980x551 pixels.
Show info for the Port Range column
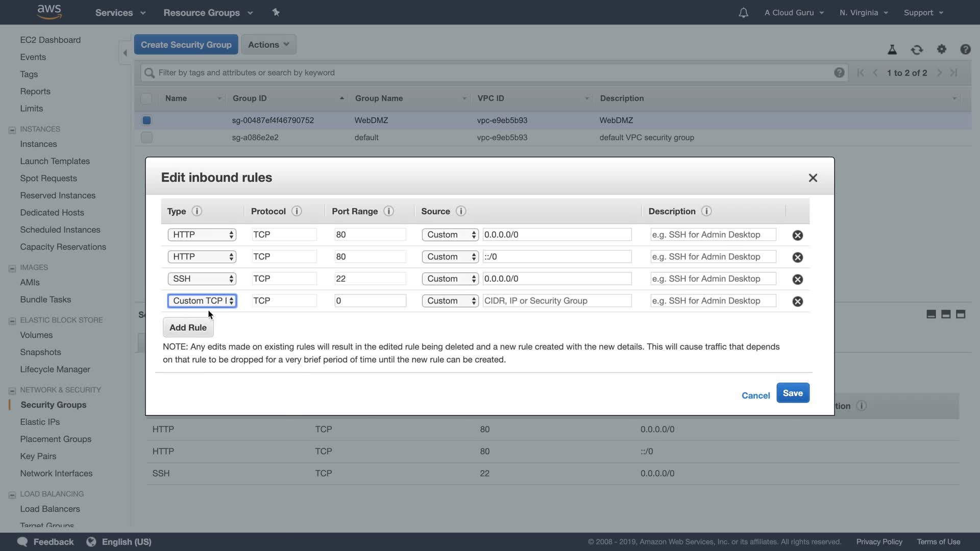[388, 211]
